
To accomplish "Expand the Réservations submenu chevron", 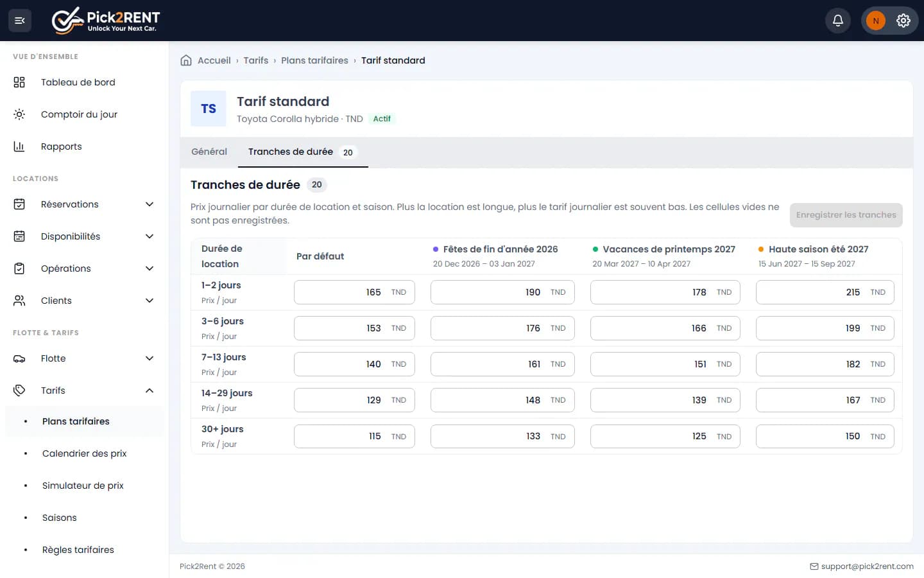I will tap(150, 204).
